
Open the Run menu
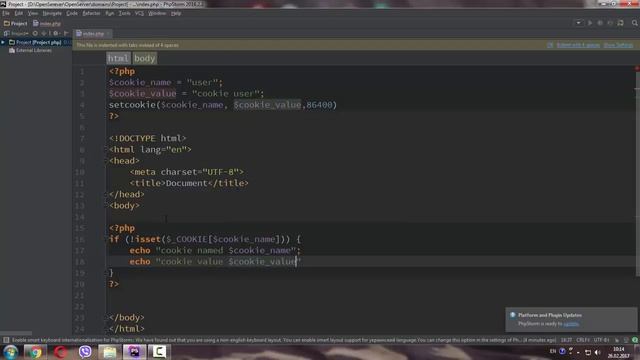[110, 13]
